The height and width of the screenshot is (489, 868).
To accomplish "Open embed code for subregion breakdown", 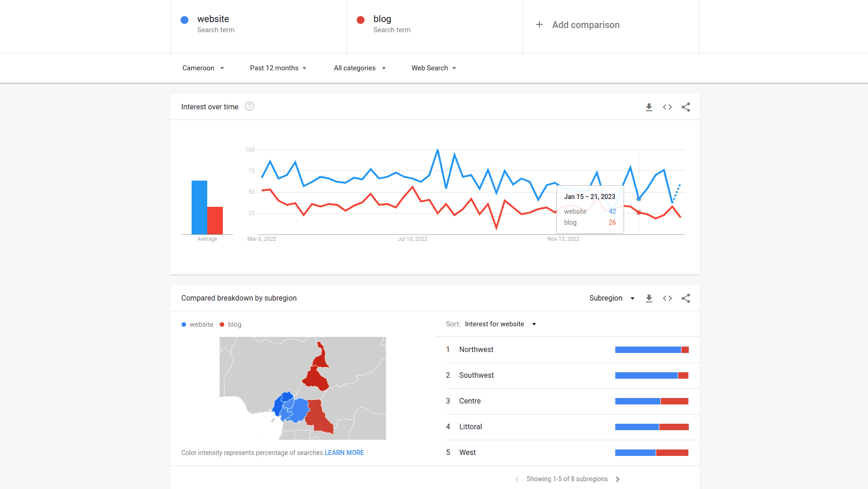I will click(667, 298).
